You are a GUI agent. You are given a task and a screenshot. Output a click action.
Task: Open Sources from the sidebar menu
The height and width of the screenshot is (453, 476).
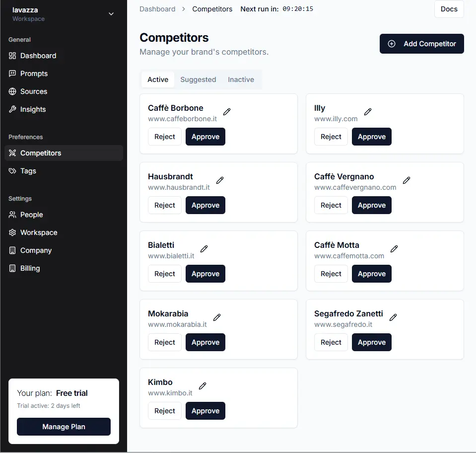point(64,91)
